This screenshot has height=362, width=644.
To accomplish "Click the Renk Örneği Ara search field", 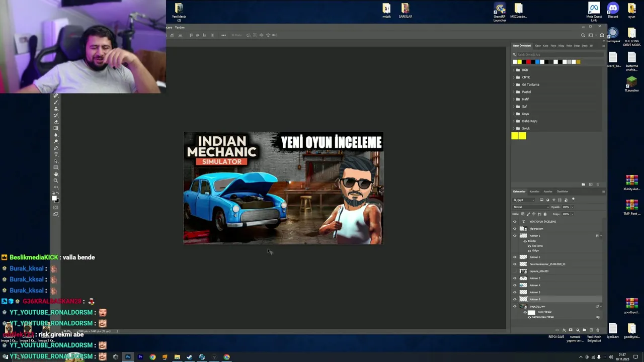I will coord(560,54).
